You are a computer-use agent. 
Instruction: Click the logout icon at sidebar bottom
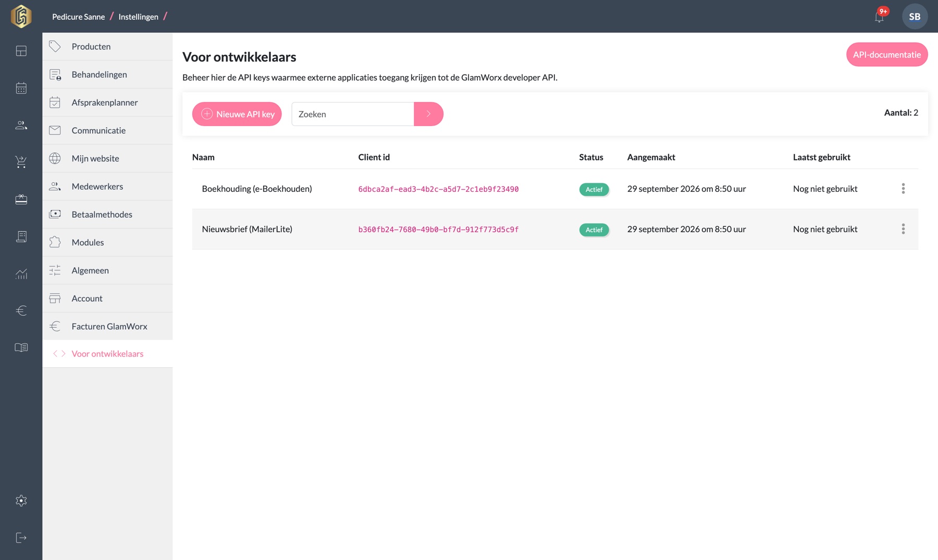(x=21, y=538)
